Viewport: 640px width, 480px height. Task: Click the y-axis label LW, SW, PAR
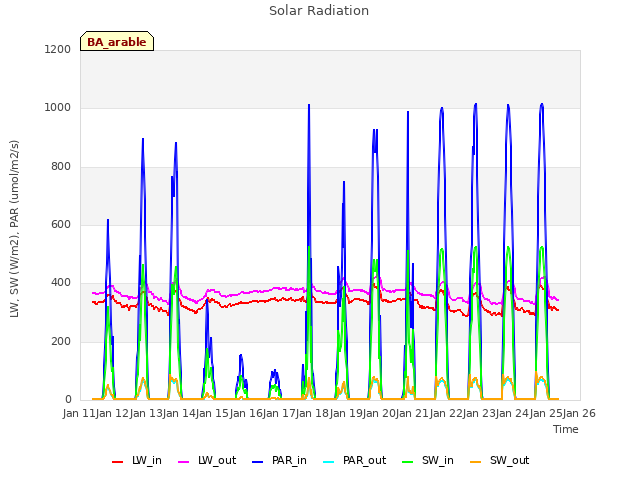14,229
